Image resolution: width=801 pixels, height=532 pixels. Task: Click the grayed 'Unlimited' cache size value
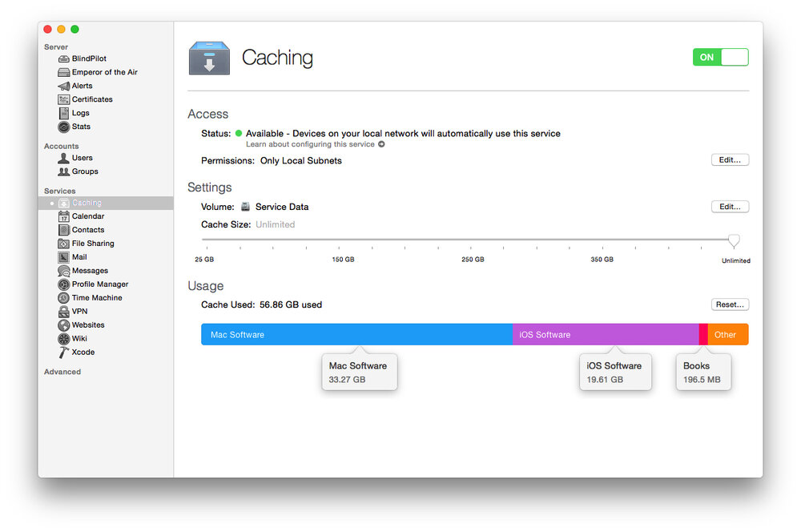276,224
